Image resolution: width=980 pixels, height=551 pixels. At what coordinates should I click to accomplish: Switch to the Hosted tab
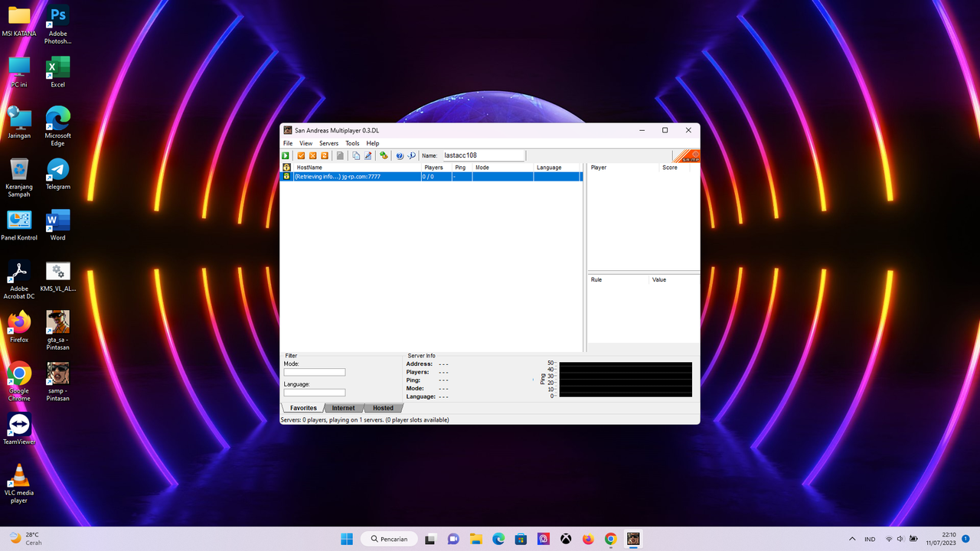click(383, 408)
